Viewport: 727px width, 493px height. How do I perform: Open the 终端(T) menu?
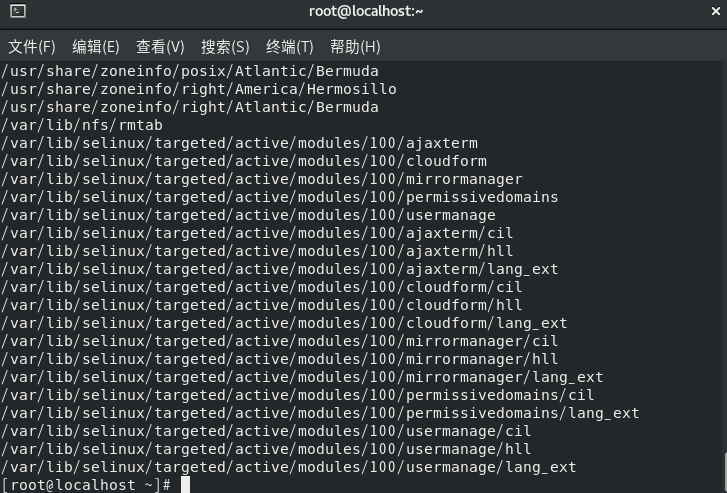290,47
